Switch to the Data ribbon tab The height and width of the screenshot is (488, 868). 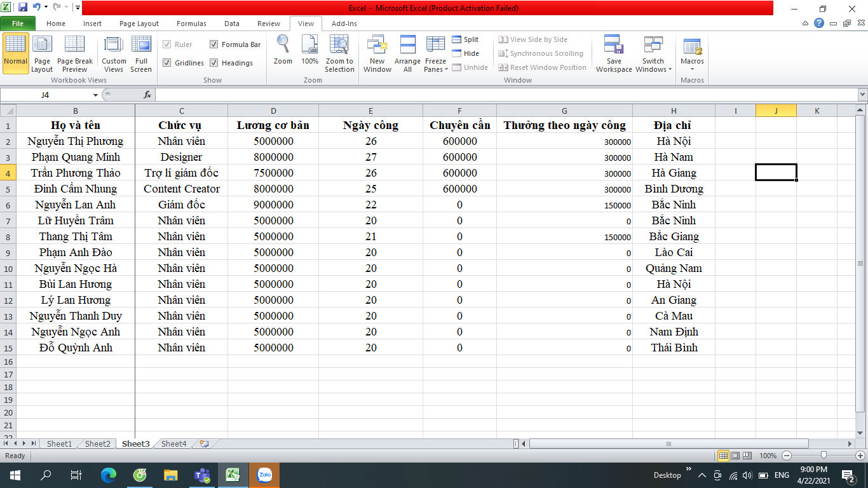tap(232, 24)
